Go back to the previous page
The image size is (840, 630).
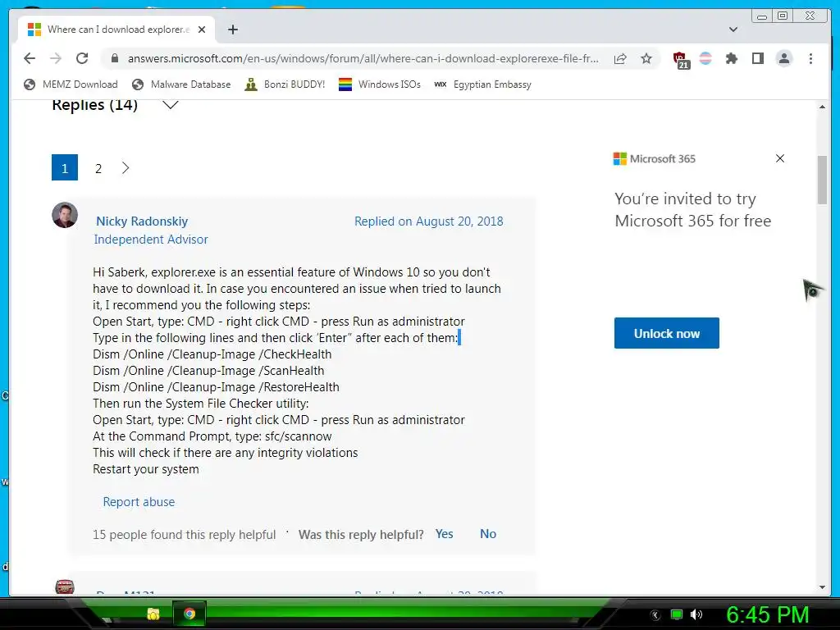[x=30, y=58]
